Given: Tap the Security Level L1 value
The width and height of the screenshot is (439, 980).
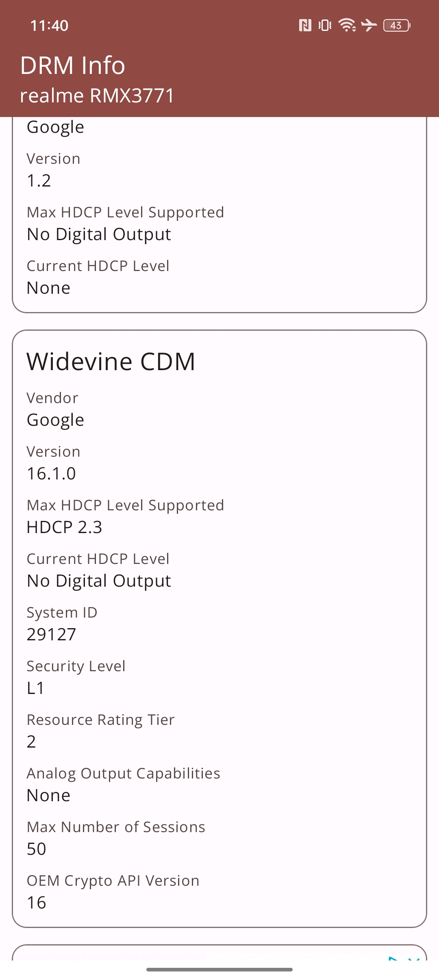Looking at the screenshot, I should pyautogui.click(x=35, y=688).
